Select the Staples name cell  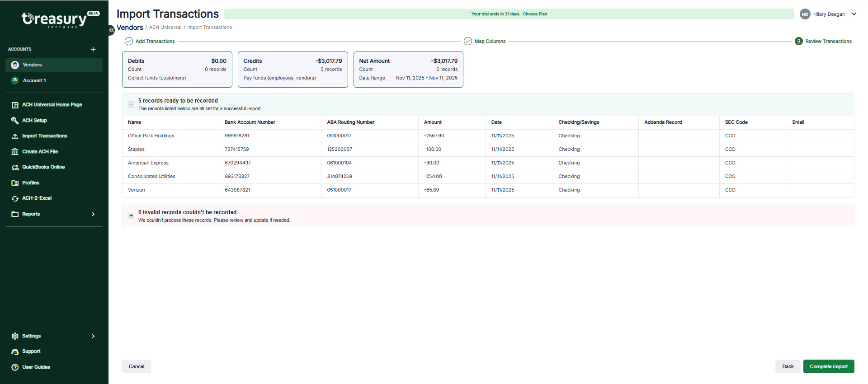(170, 150)
